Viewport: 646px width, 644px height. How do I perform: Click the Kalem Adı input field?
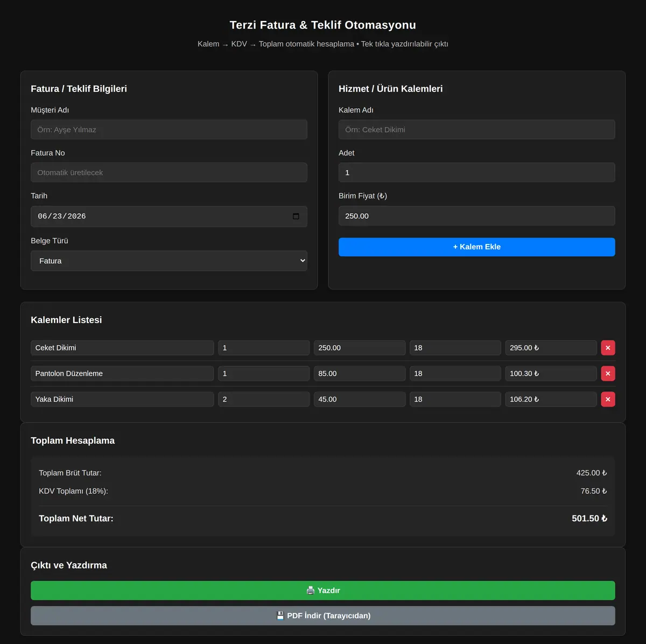pyautogui.click(x=476, y=130)
